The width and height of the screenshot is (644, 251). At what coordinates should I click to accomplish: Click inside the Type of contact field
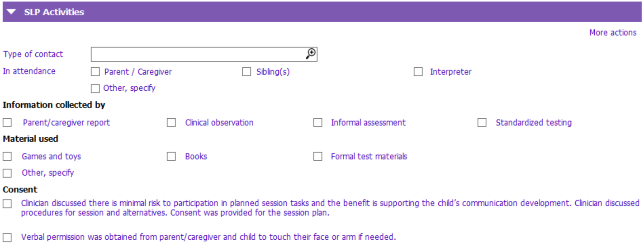click(204, 54)
